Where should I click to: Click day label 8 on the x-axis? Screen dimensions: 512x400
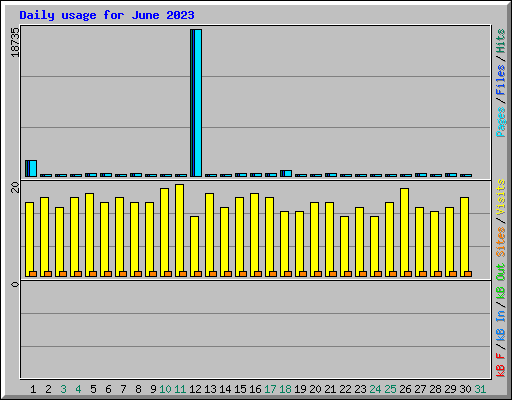click(138, 389)
